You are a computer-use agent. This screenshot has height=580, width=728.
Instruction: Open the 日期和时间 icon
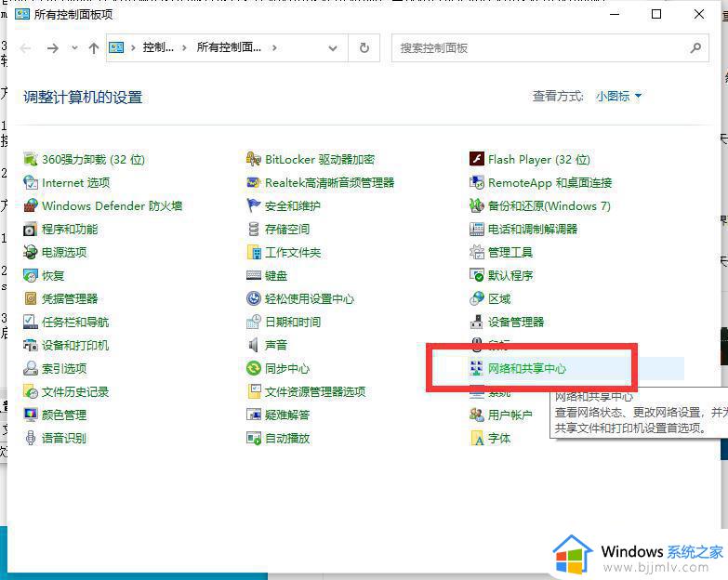pos(254,322)
